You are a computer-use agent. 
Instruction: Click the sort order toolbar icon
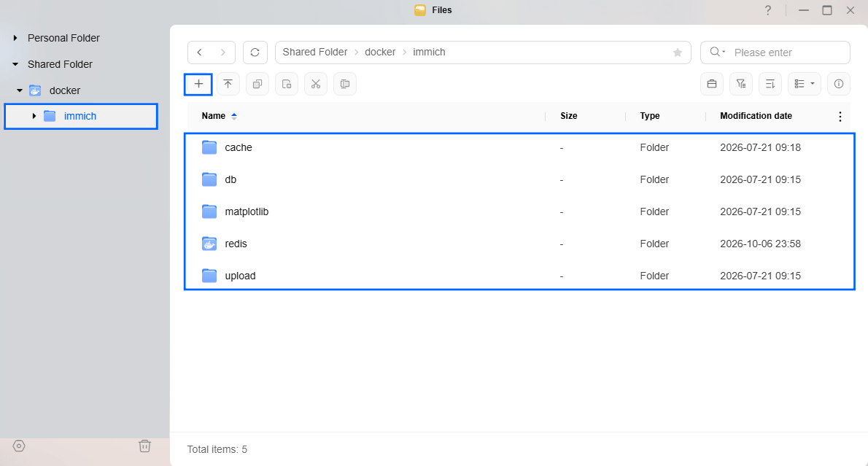[770, 84]
